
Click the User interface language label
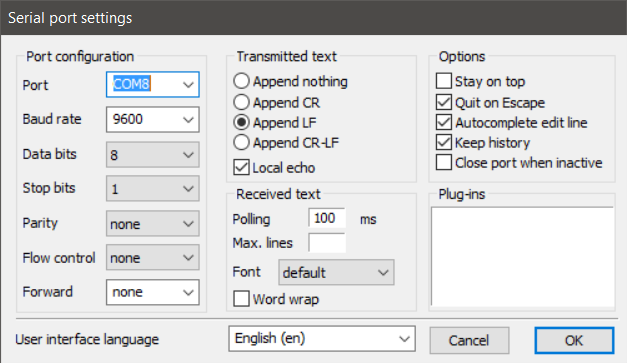pyautogui.click(x=87, y=339)
